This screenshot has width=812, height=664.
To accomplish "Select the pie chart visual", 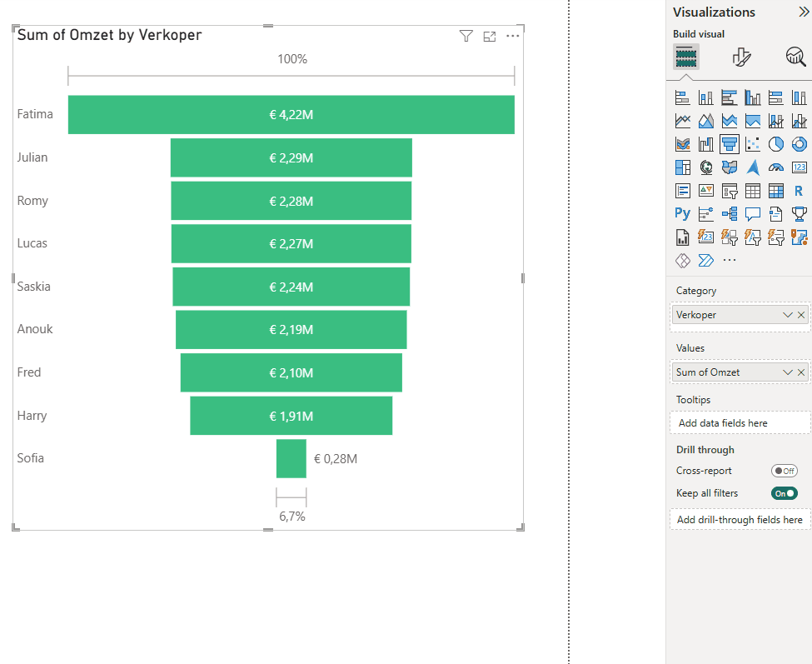I will [775, 143].
